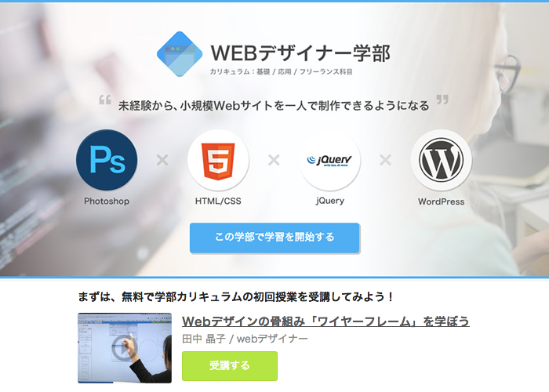Click instructor name 田中 晶子 / webデザイナー
The height and width of the screenshot is (392, 549).
[245, 339]
